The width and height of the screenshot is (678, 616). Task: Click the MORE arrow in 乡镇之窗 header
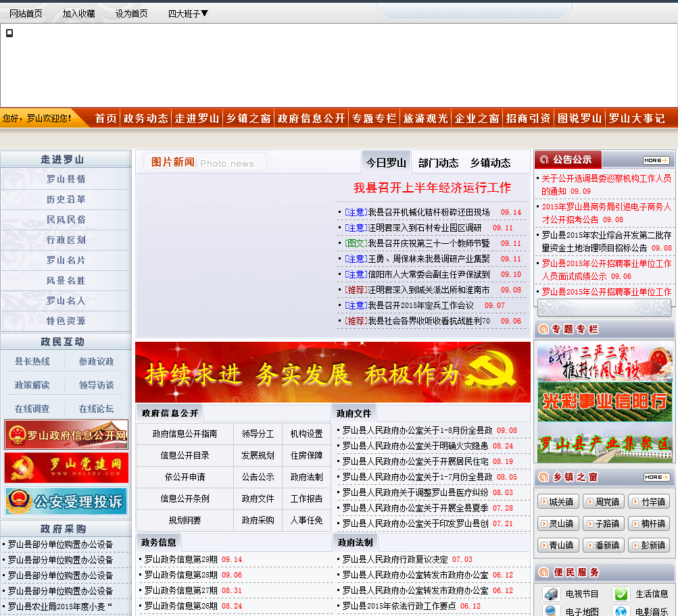tap(656, 477)
